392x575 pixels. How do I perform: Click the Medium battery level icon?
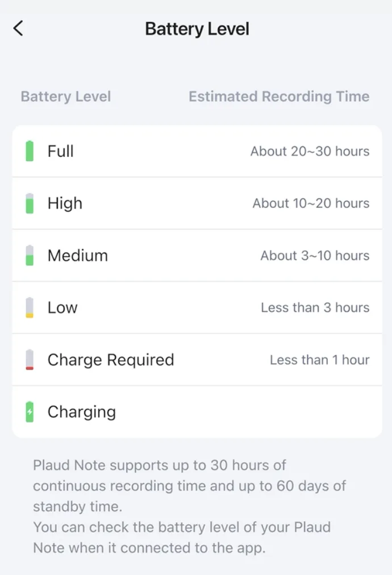tap(30, 256)
